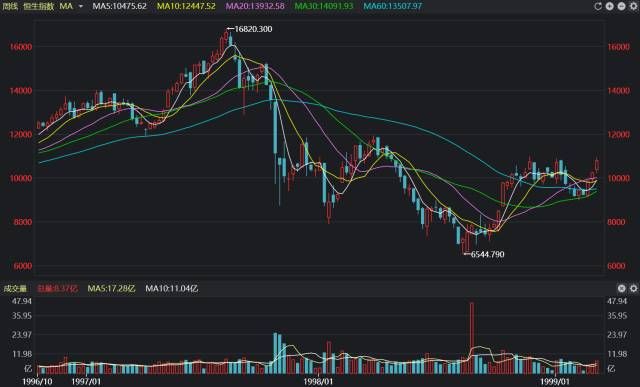Click the tallest red volume bar
Image resolution: width=640 pixels, height=387 pixels.
(x=472, y=338)
